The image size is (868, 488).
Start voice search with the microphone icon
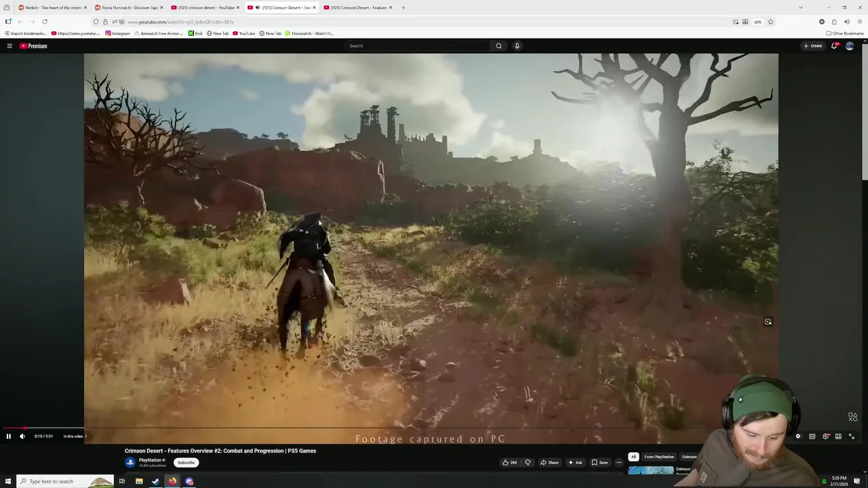pos(517,46)
